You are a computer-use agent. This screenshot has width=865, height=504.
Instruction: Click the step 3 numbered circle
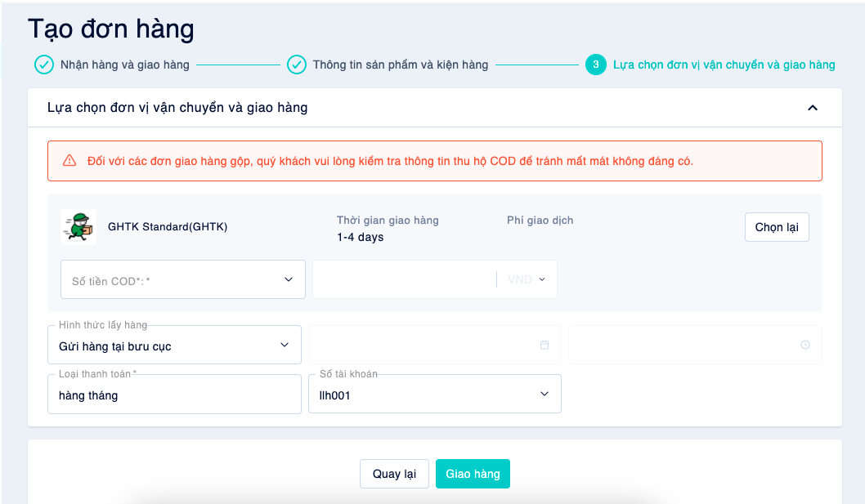pos(596,65)
